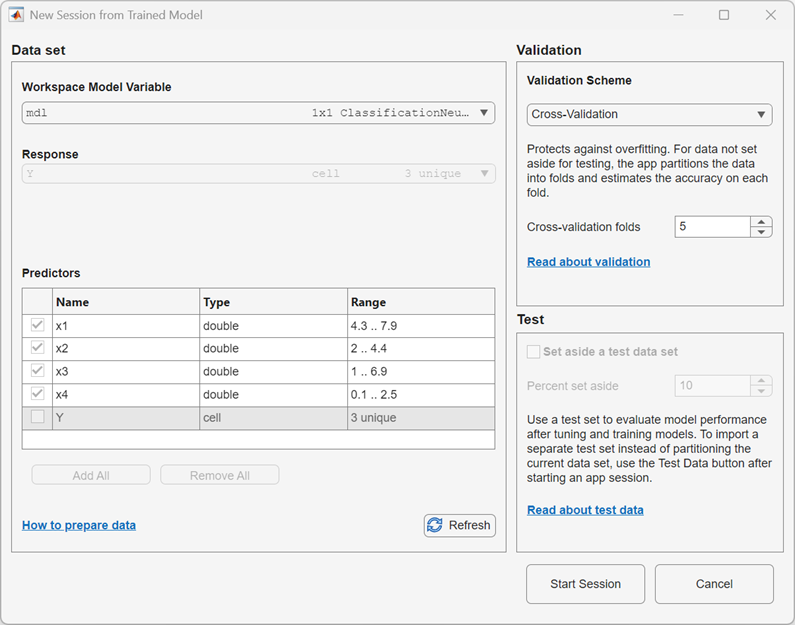The image size is (795, 625).
Task: Check the box for Y predictor row
Action: [x=38, y=418]
